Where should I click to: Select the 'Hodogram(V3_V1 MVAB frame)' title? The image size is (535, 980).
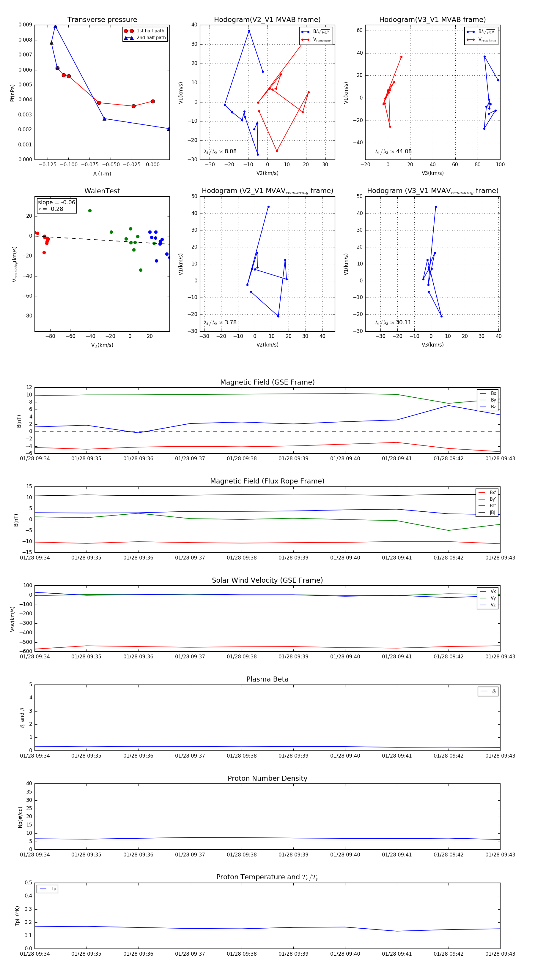coord(432,20)
